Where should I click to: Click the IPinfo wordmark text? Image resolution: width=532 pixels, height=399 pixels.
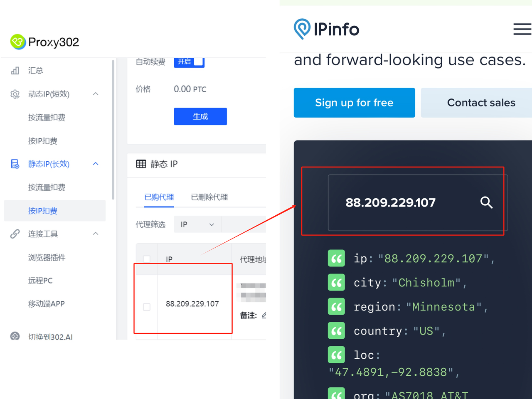click(336, 30)
